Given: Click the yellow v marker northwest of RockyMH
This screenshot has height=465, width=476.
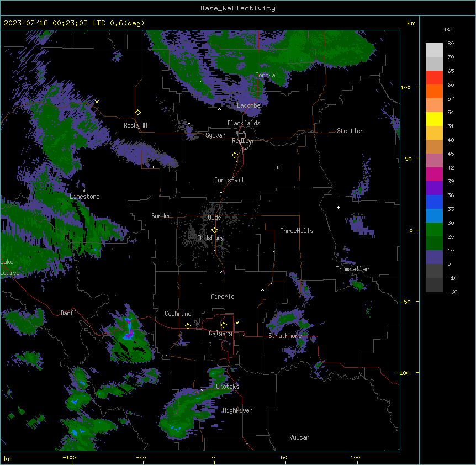Looking at the screenshot, I should (97, 102).
